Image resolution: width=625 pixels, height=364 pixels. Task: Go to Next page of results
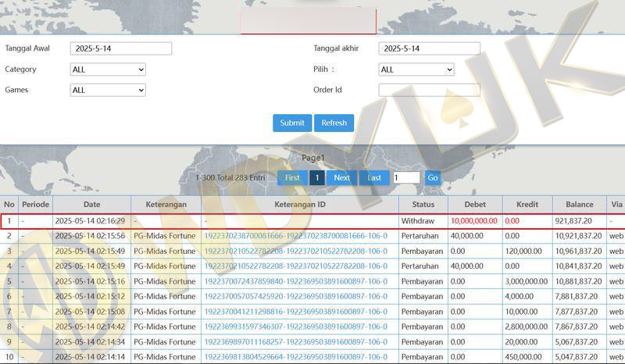pyautogui.click(x=341, y=177)
